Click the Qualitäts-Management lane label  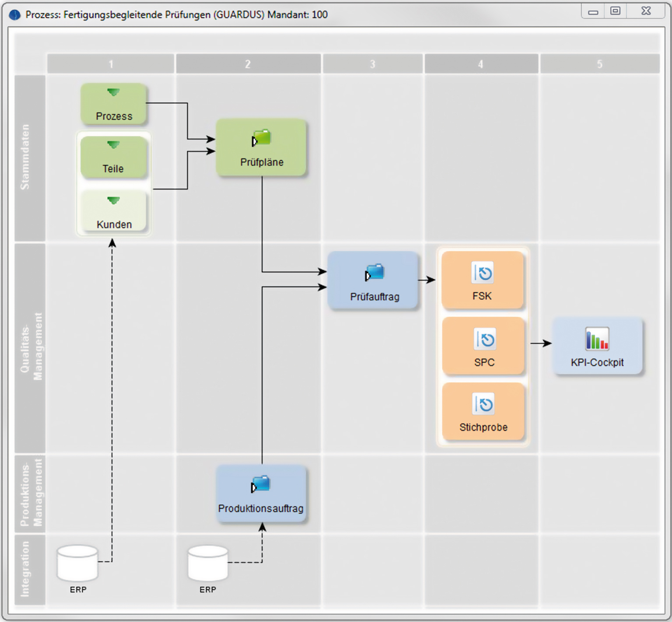pyautogui.click(x=30, y=347)
